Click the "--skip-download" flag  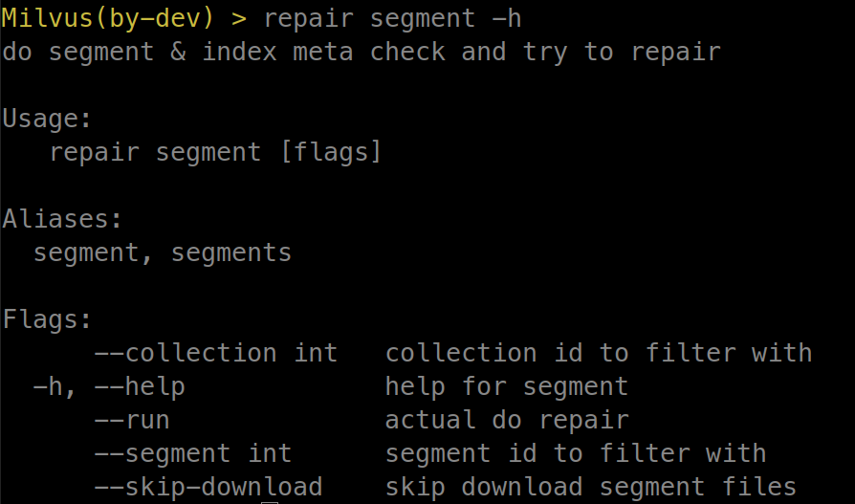[x=208, y=487]
